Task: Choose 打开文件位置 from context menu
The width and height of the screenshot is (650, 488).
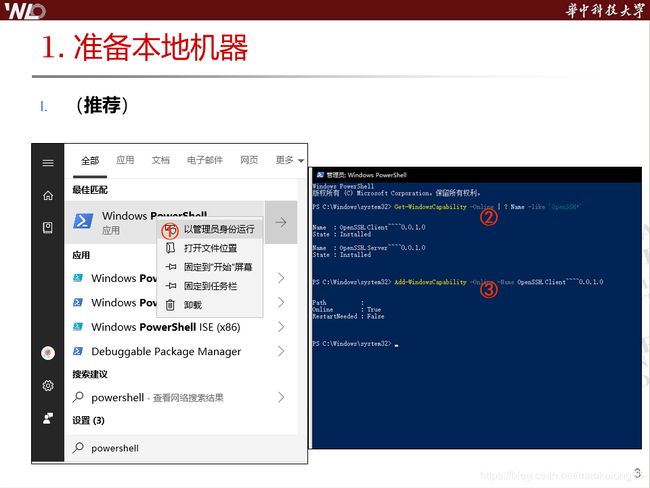Action: (210, 248)
